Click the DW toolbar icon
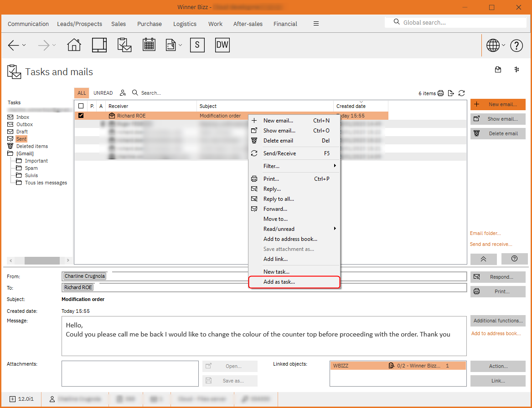This screenshot has width=532, height=408. coord(222,45)
